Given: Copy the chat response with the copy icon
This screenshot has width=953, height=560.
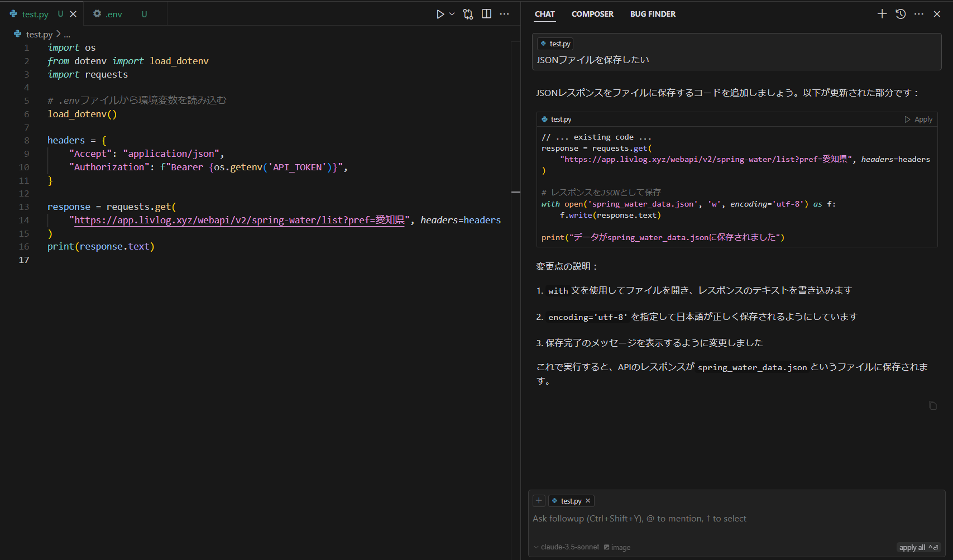Looking at the screenshot, I should click(x=932, y=405).
